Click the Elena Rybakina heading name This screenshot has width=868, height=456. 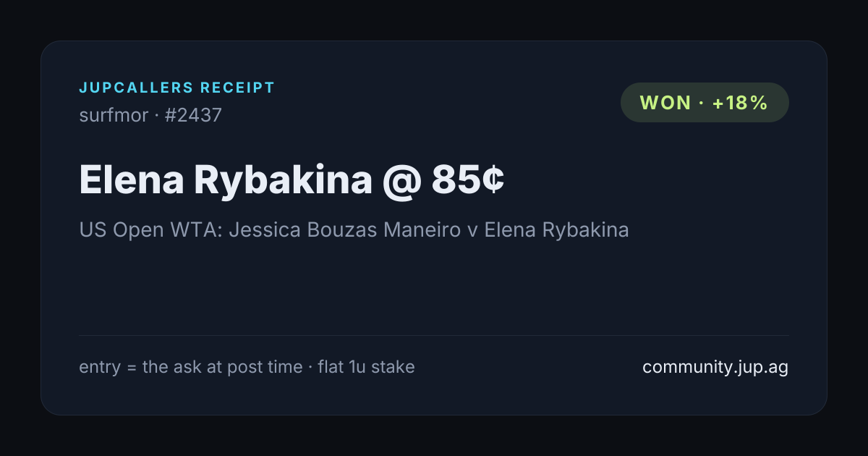[x=225, y=181]
